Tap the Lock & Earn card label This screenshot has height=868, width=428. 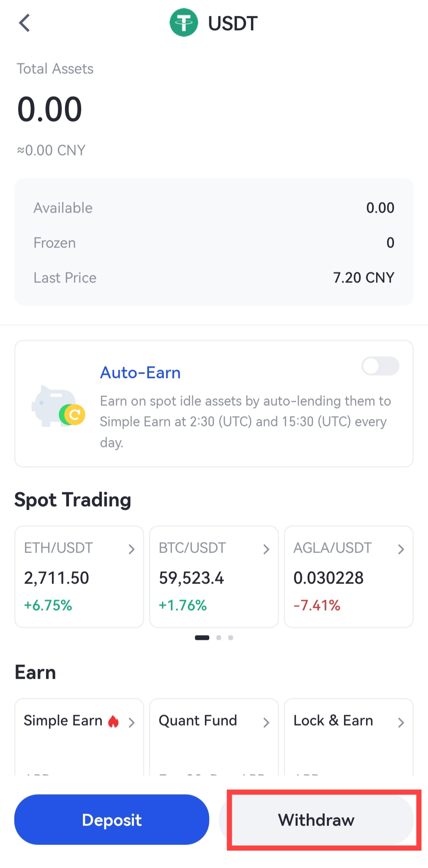point(333,720)
